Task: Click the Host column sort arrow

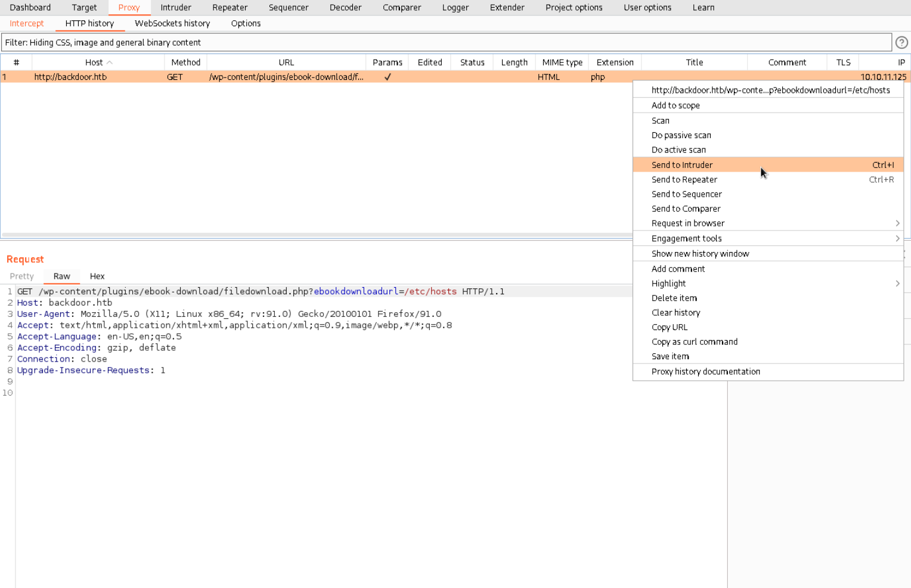Action: coord(110,63)
